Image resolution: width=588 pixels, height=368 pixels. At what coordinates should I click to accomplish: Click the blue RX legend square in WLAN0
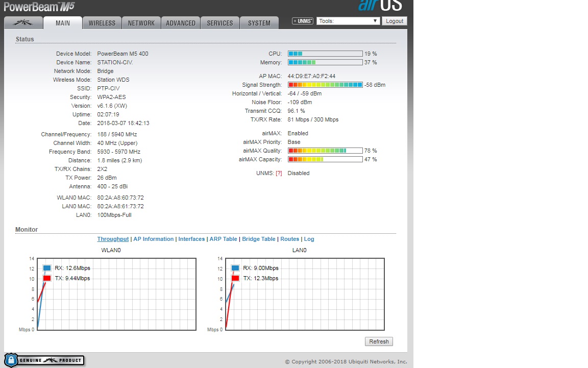(47, 268)
